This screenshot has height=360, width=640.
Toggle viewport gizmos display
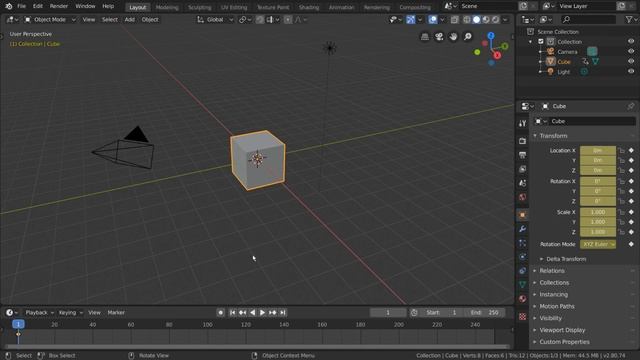tap(411, 20)
